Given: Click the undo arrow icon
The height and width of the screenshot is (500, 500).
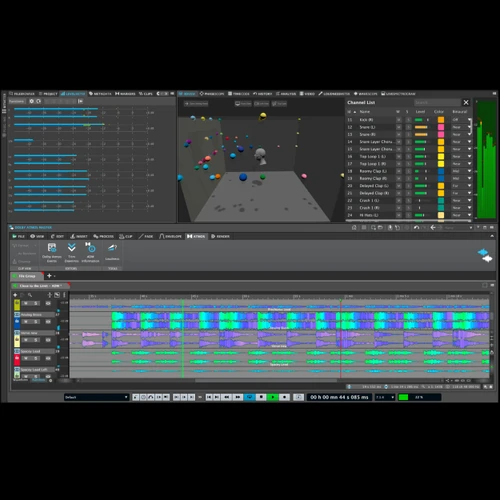Looking at the screenshot, I should 416,227.
